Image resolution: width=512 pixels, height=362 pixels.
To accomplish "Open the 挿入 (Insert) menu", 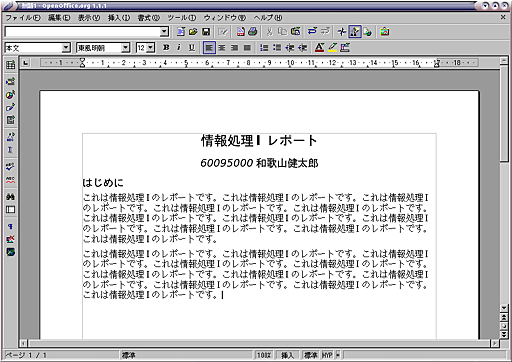I will click(x=119, y=18).
